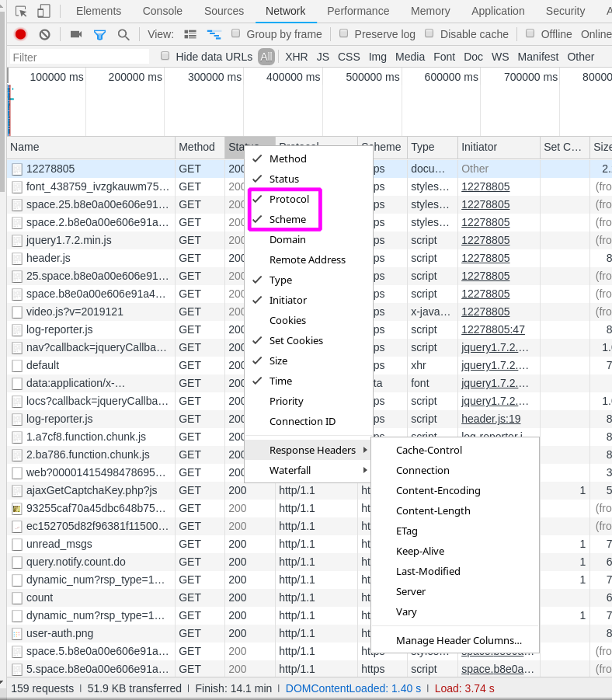The image size is (612, 700).
Task: Click the icon beside jquery1.7.2.min.js
Action: pyautogui.click(x=17, y=241)
